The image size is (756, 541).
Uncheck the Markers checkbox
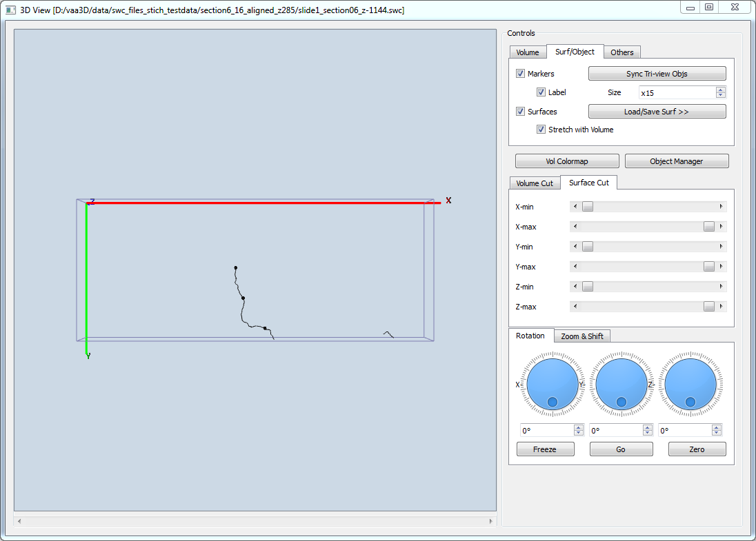(x=521, y=74)
